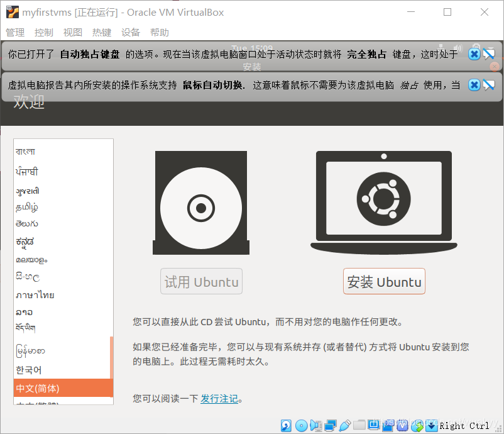The width and height of the screenshot is (504, 434).
Task: Open the 视图 menu
Action: (x=73, y=33)
